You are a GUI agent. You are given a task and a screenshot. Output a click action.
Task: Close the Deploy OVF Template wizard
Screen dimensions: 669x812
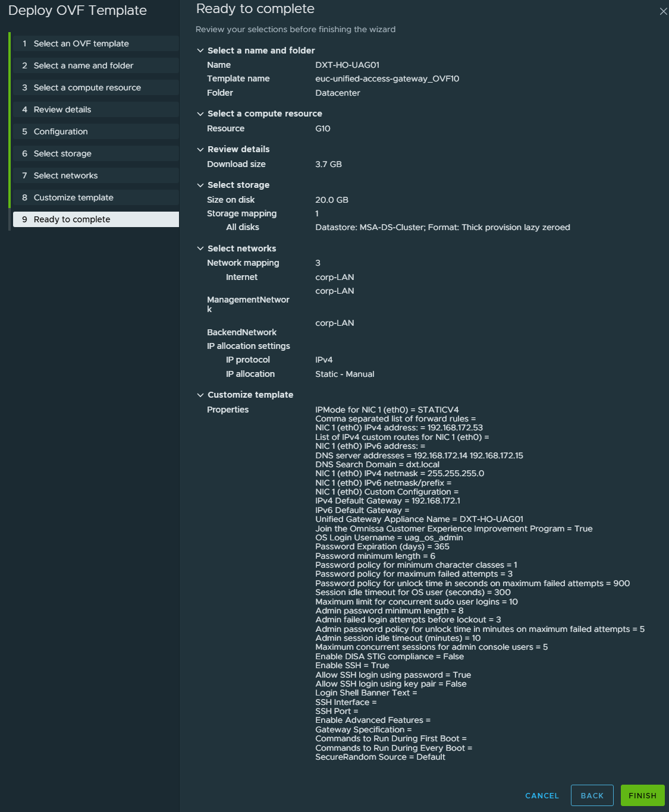tap(663, 11)
